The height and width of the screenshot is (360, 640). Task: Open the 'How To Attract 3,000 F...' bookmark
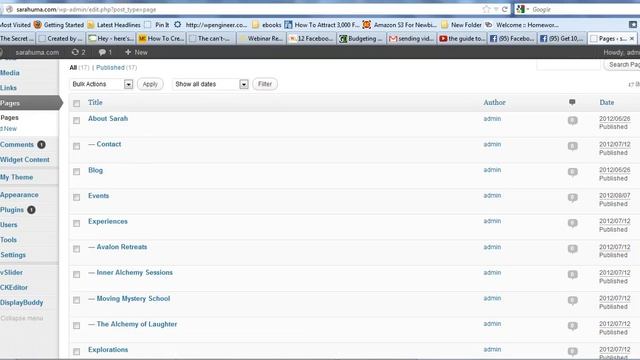[322, 25]
